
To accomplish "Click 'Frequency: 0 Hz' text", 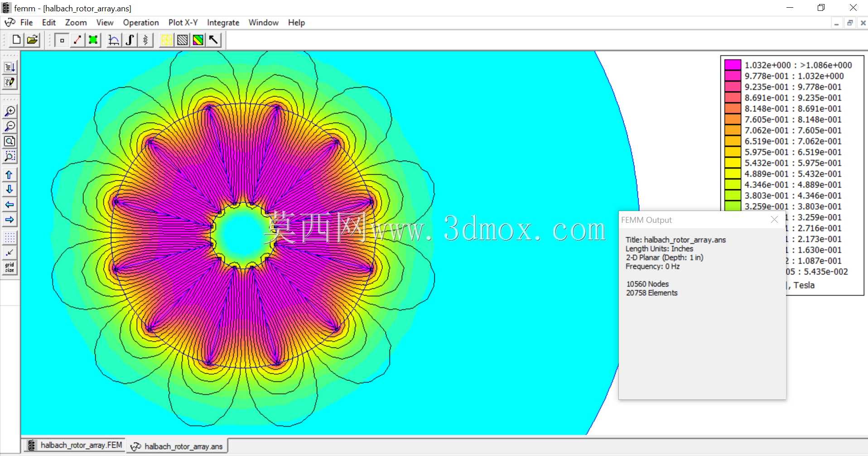I will 652,266.
